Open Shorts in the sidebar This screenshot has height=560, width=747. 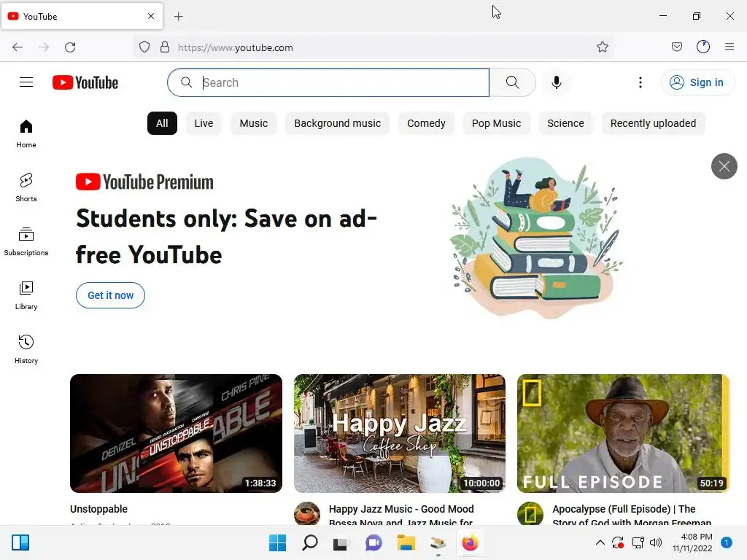tap(26, 187)
